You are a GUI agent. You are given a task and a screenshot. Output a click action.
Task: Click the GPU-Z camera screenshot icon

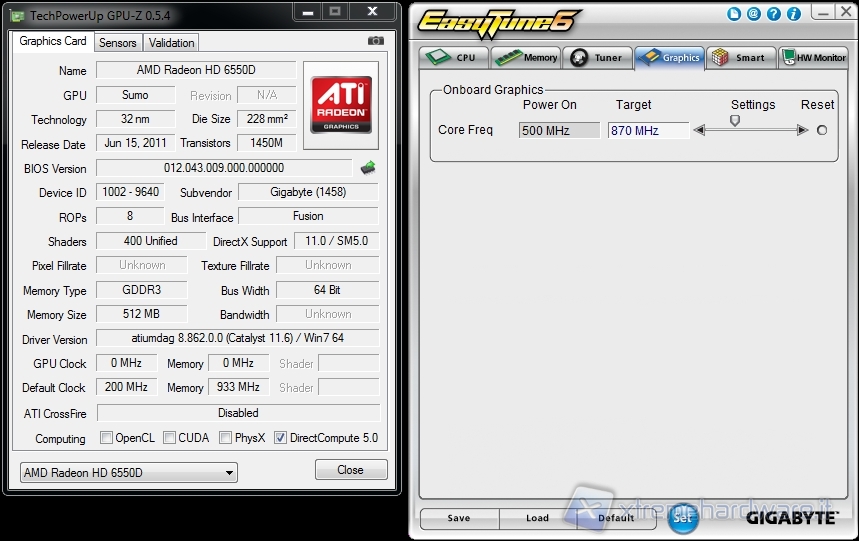point(376,41)
